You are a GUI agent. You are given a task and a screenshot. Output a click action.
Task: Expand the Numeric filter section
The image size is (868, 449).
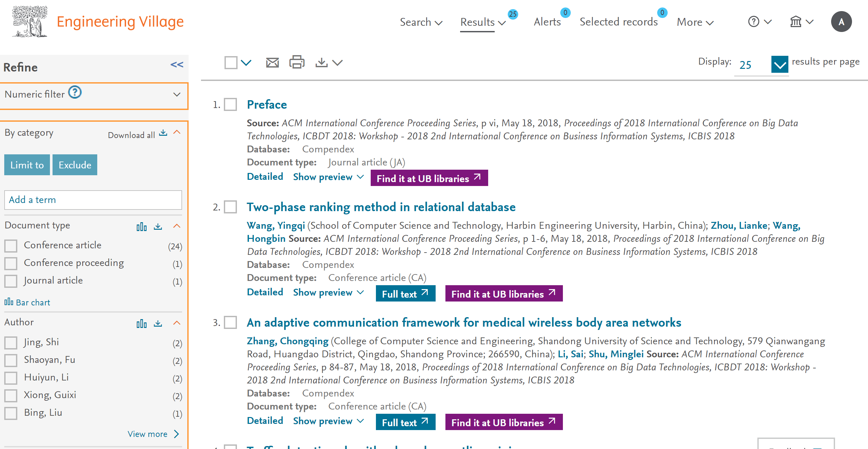click(177, 95)
